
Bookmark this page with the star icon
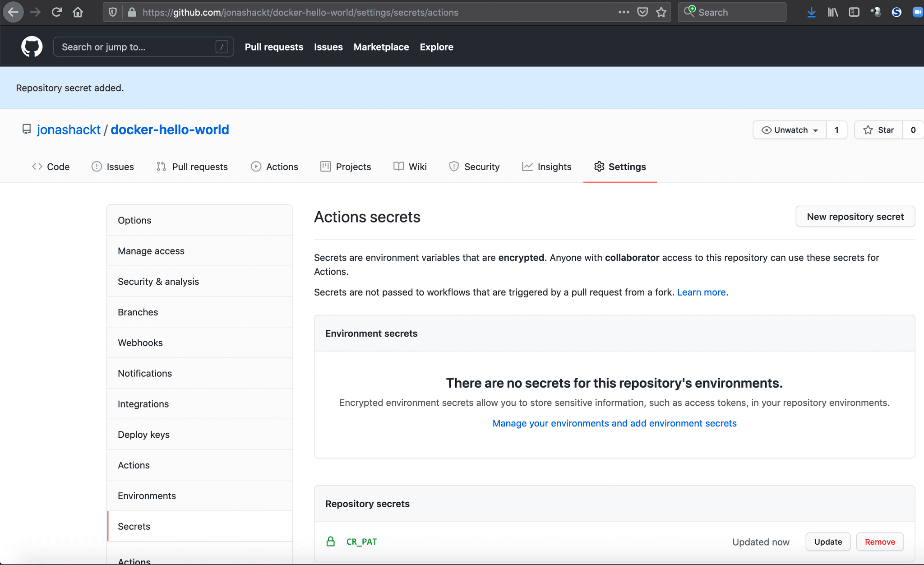(661, 12)
